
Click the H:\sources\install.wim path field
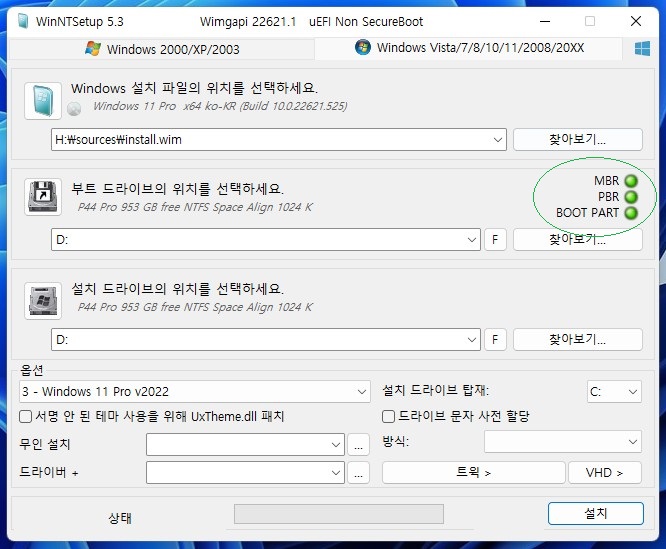(279, 140)
